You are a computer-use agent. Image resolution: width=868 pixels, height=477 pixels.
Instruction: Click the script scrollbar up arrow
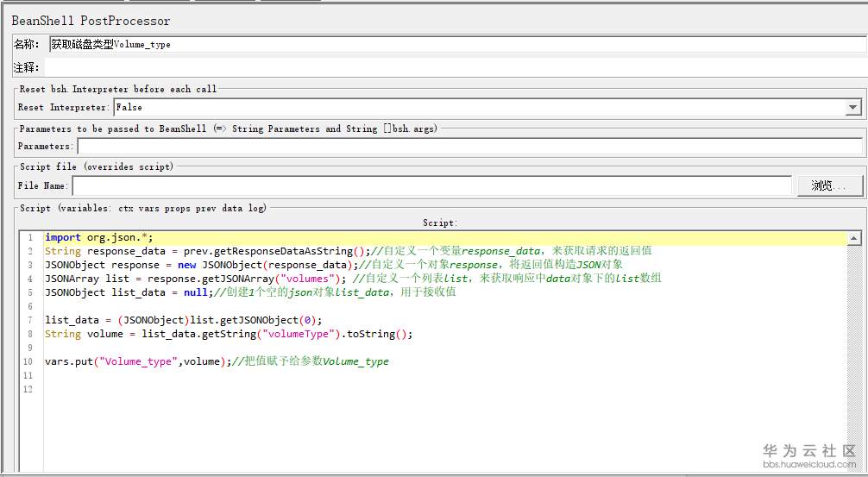853,238
